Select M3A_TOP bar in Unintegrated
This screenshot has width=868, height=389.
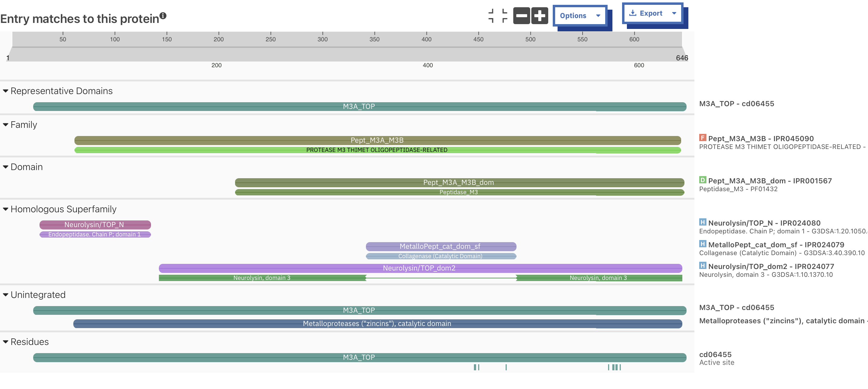(x=360, y=311)
